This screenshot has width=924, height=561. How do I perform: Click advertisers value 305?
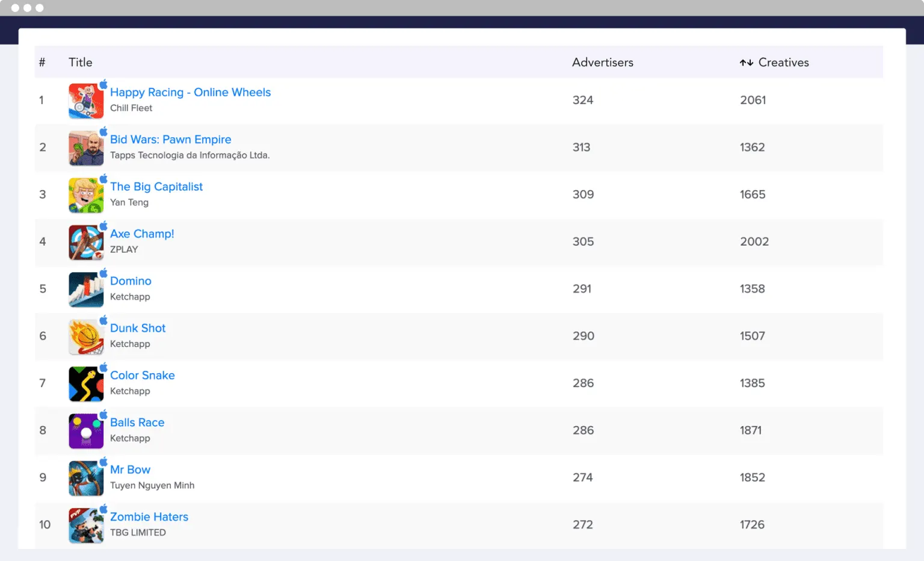pos(583,242)
